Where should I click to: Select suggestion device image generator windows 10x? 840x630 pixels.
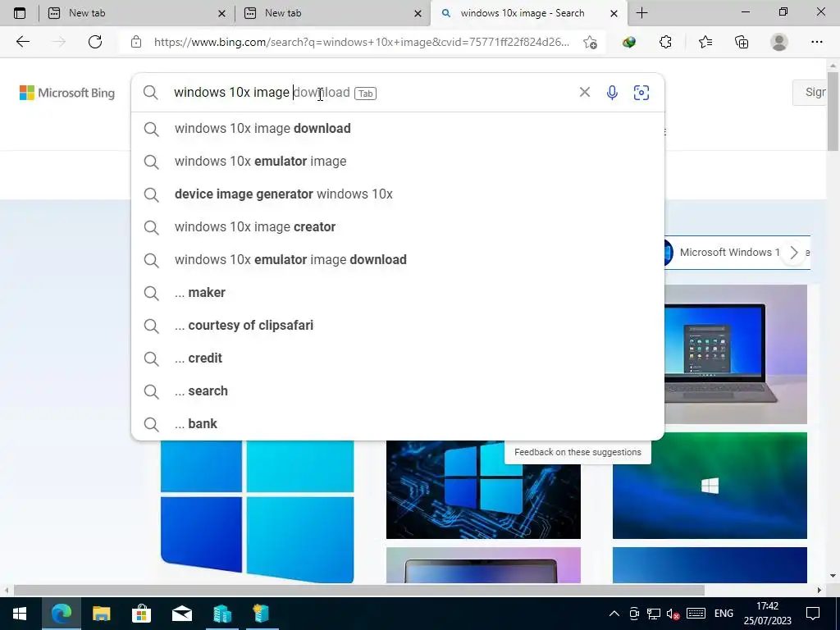point(398,194)
